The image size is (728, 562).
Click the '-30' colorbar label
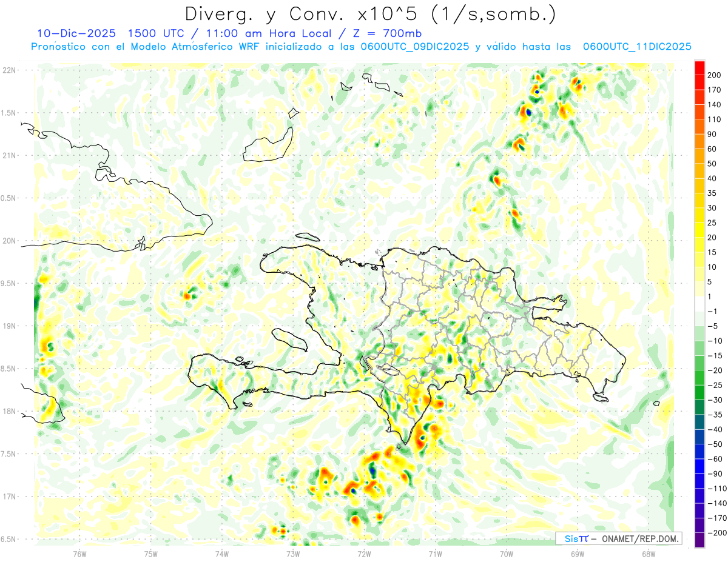[x=715, y=400]
